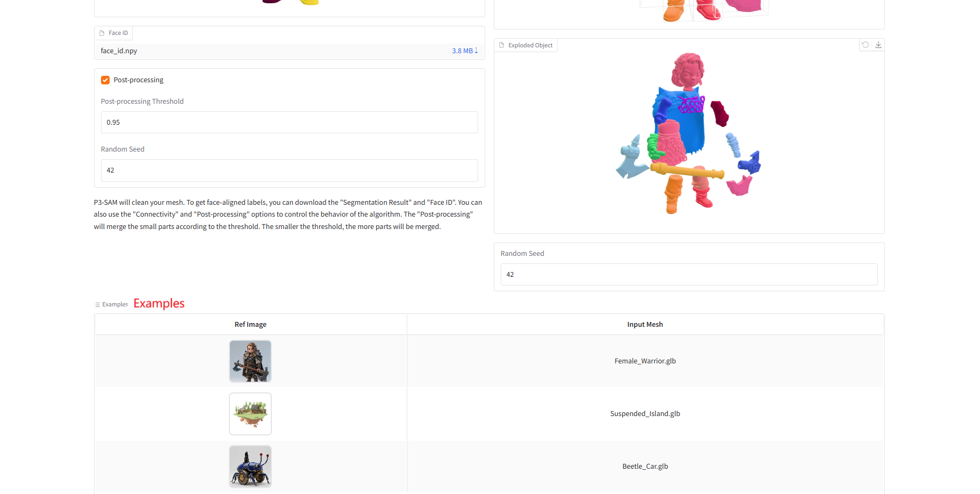Load the Female_Warrior.glb example mesh

pyautogui.click(x=645, y=361)
